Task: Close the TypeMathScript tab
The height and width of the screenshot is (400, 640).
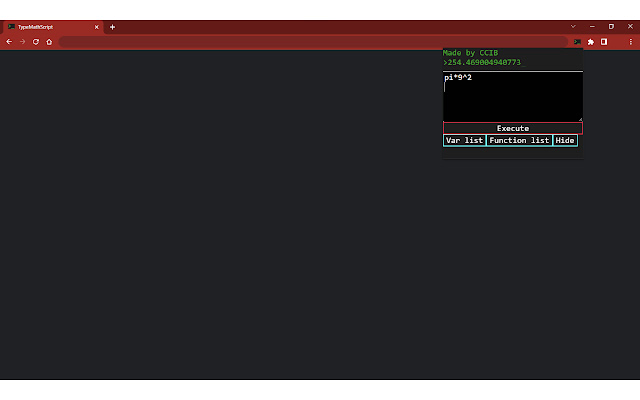Action: click(97, 27)
